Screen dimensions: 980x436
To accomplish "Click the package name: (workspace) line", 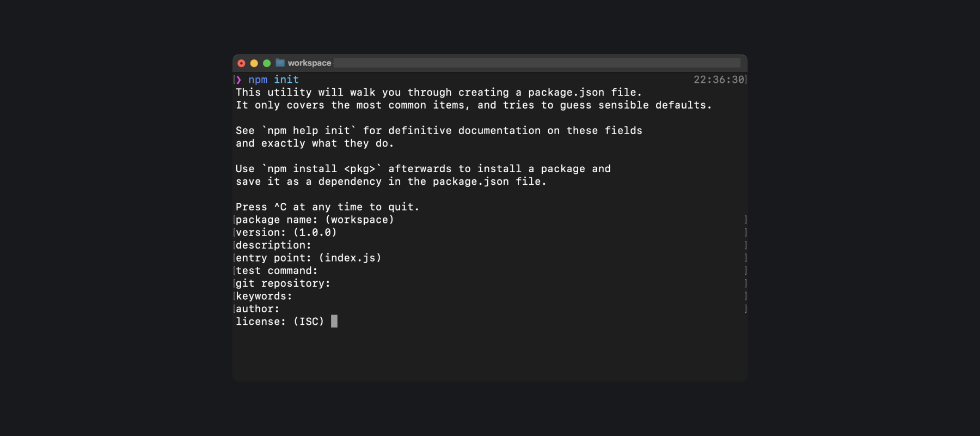I will [x=315, y=220].
